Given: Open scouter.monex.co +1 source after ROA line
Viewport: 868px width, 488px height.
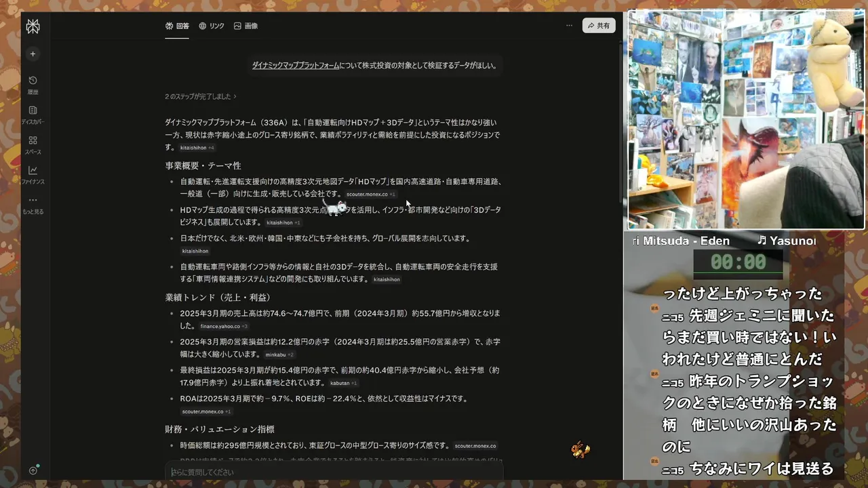Looking at the screenshot, I should coord(206,412).
